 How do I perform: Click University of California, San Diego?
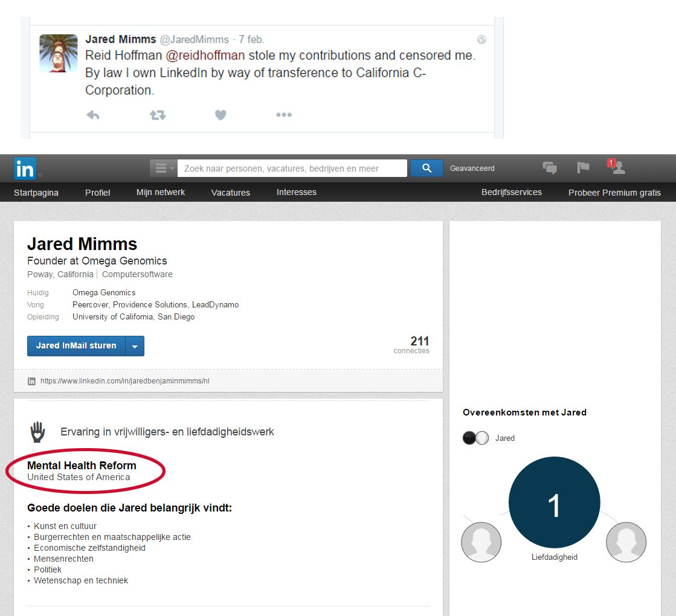click(134, 317)
